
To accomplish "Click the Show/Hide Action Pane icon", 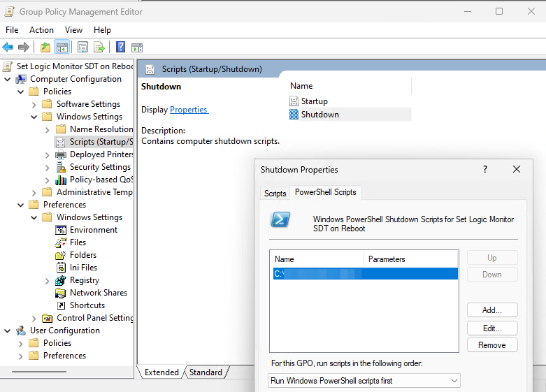I will tap(137, 48).
